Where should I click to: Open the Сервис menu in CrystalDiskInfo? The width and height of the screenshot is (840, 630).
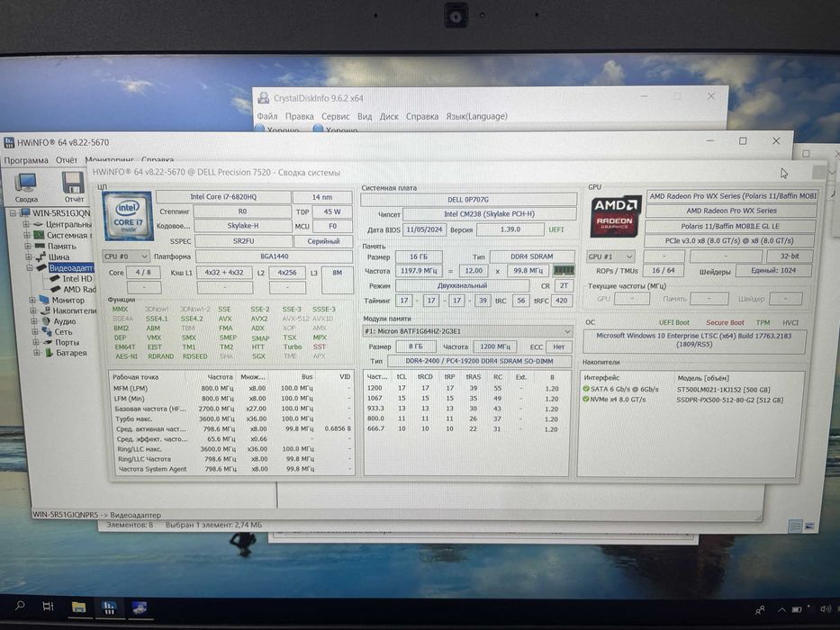pyautogui.click(x=335, y=116)
